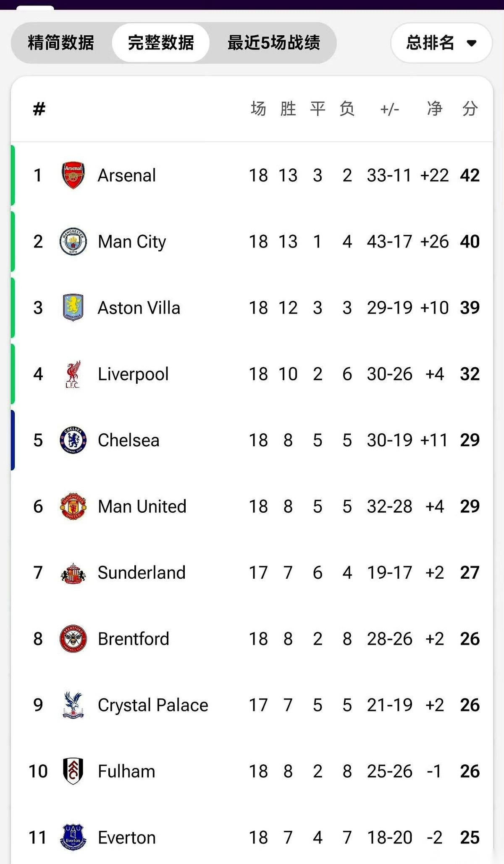Tap the Man City club badge
This screenshot has width=504, height=864.
[73, 242]
